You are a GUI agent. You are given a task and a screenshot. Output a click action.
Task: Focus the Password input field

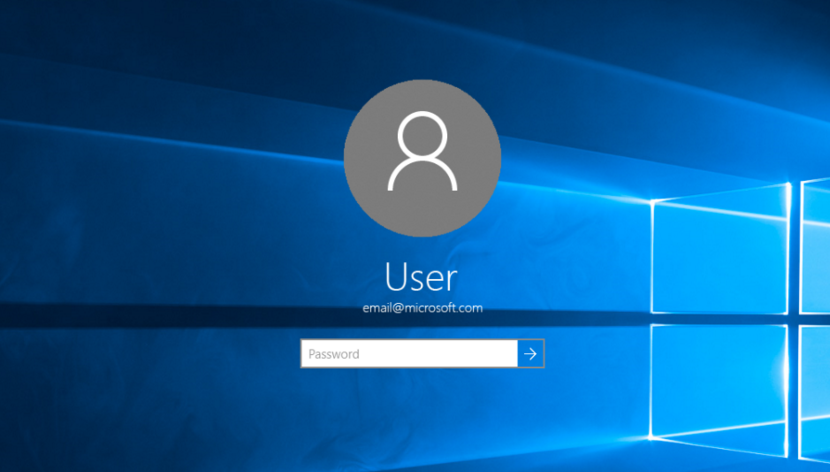point(409,353)
